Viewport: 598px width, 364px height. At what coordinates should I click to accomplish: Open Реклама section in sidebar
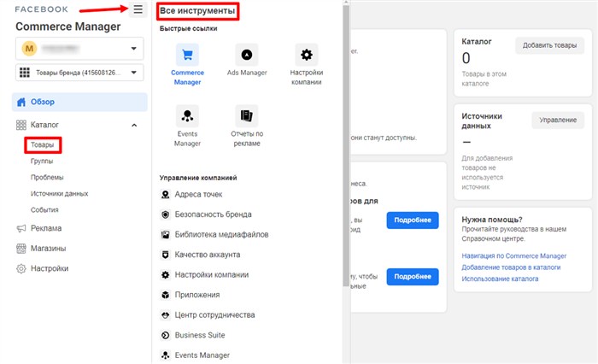(x=46, y=228)
